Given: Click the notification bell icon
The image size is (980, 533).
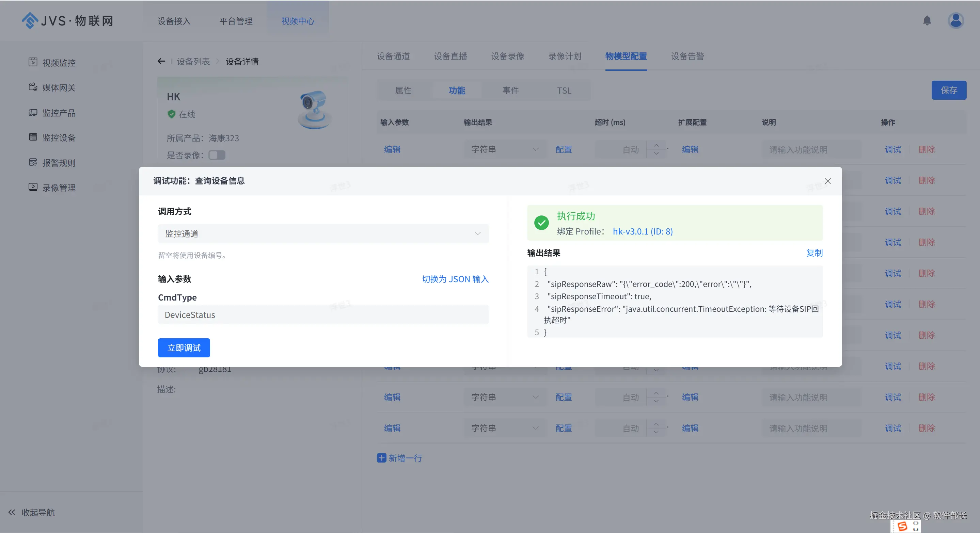Looking at the screenshot, I should click(927, 20).
